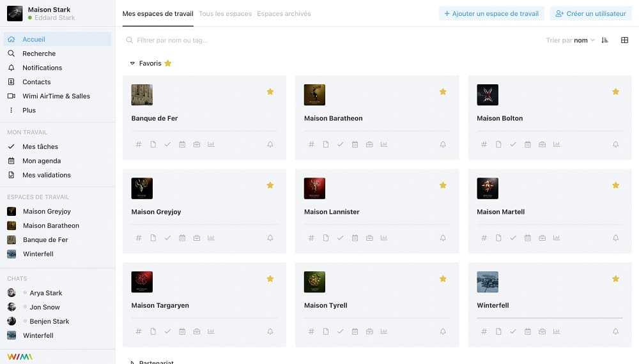Click the Filtrer par nom ou tag field

(256, 40)
